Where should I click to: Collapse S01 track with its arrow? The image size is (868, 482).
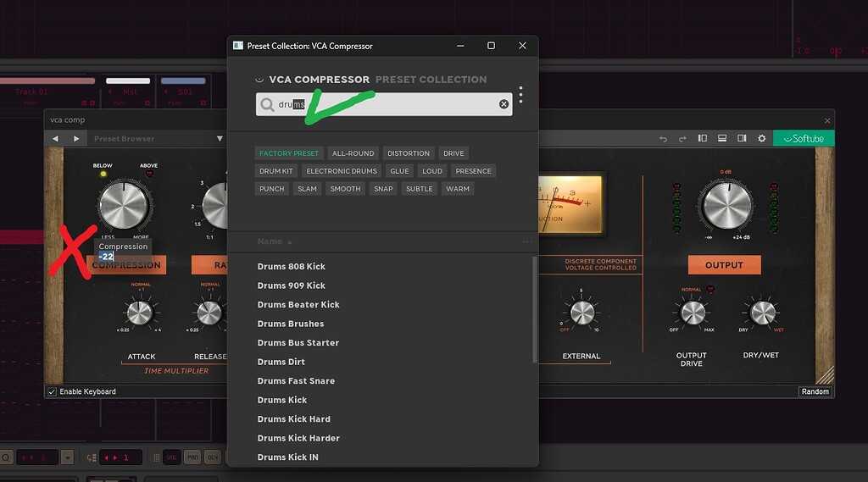(166, 91)
